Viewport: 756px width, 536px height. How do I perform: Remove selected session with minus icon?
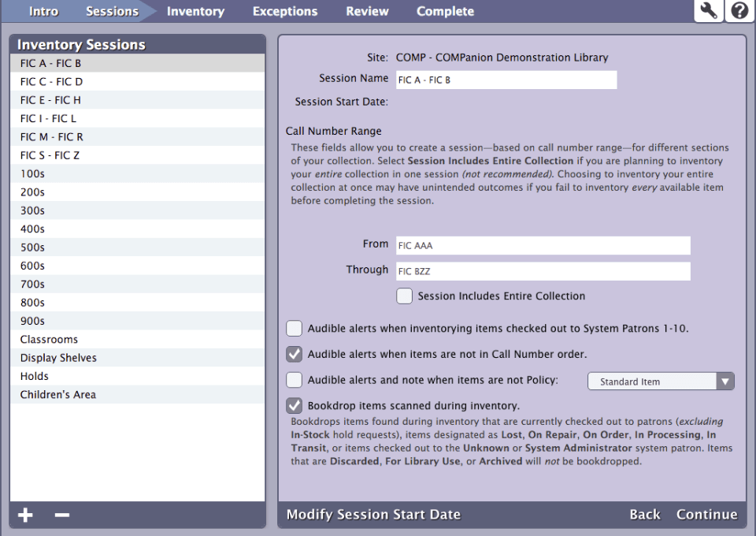coord(62,515)
